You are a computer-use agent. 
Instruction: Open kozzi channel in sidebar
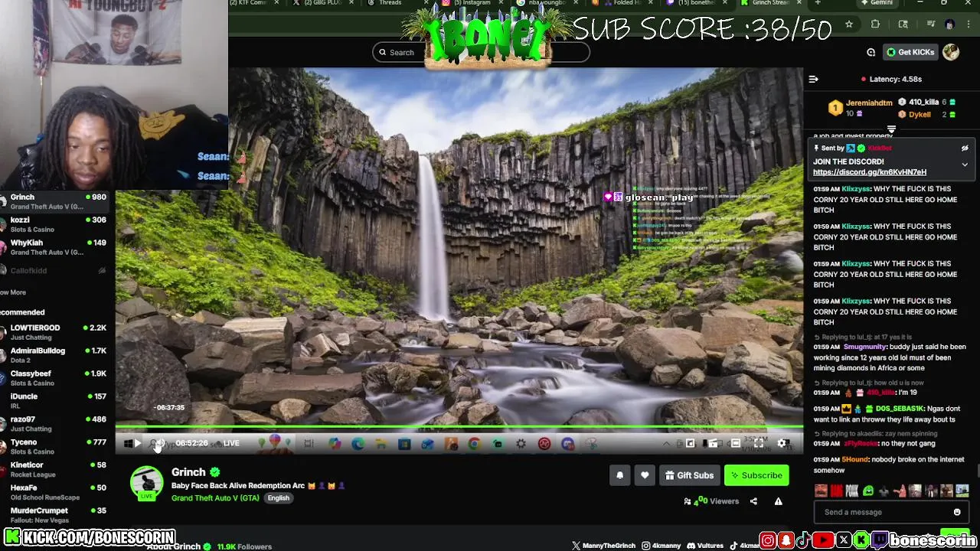(x=54, y=224)
